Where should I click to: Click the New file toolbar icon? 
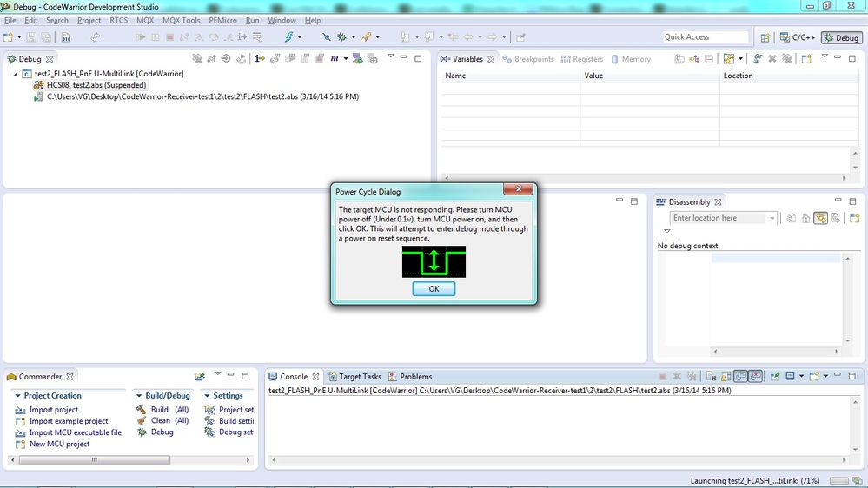8,37
